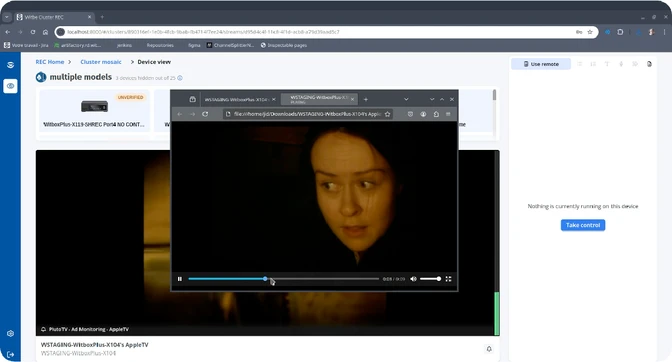
Task: Go to Chrome home page icon
Action: (x=45, y=32)
